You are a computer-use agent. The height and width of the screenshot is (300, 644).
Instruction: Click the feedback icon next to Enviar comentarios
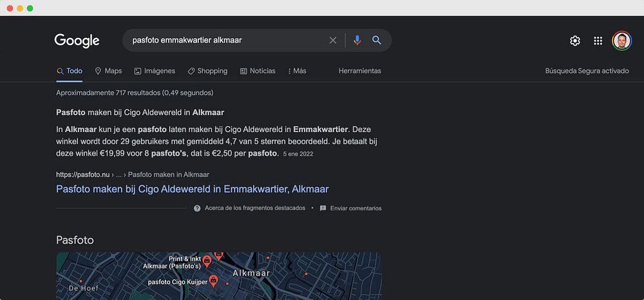[x=323, y=208]
